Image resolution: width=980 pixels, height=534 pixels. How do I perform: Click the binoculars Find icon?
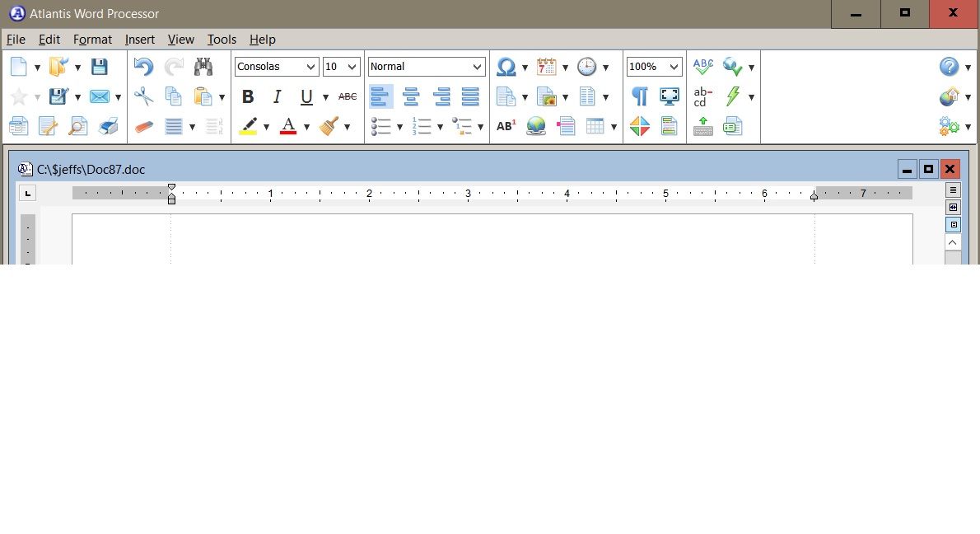click(203, 67)
